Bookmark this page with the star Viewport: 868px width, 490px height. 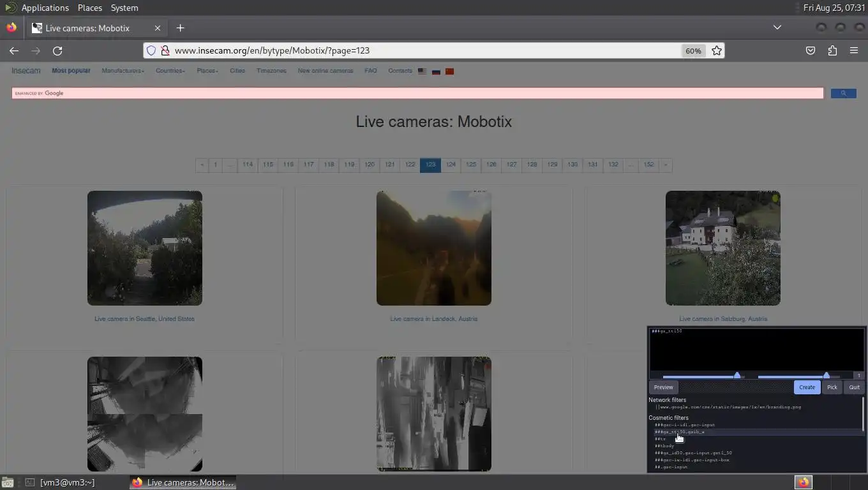click(717, 50)
